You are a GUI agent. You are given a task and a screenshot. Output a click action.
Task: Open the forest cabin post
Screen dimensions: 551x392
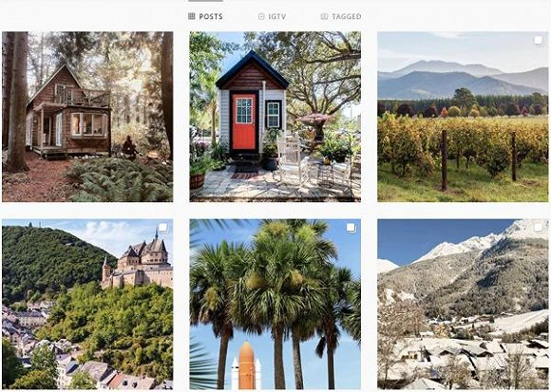click(87, 117)
